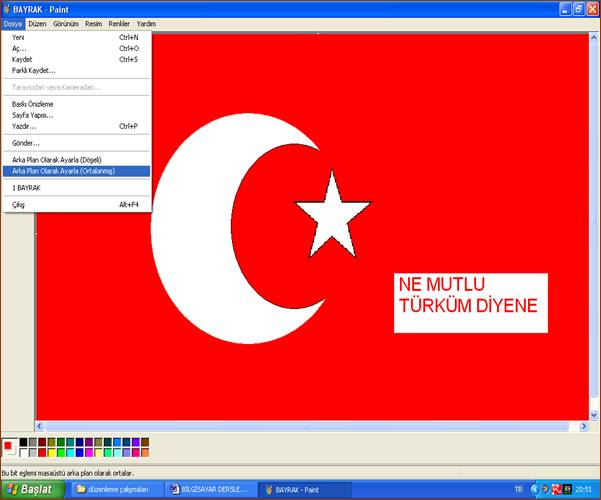Image resolution: width=601 pixels, height=500 pixels.
Task: Pick the dark green color swatch
Action: click(x=61, y=442)
